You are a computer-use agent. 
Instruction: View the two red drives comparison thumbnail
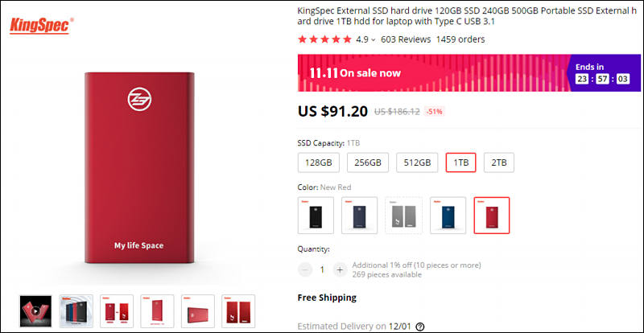click(116, 311)
